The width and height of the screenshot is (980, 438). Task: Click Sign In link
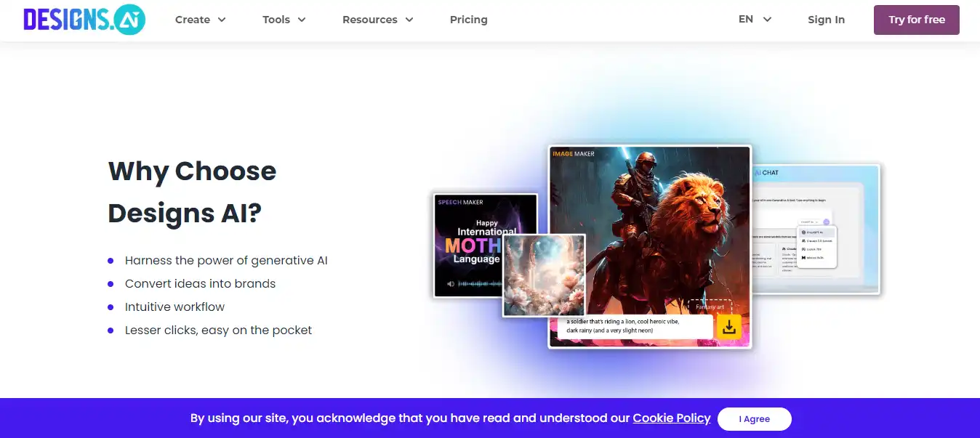826,20
